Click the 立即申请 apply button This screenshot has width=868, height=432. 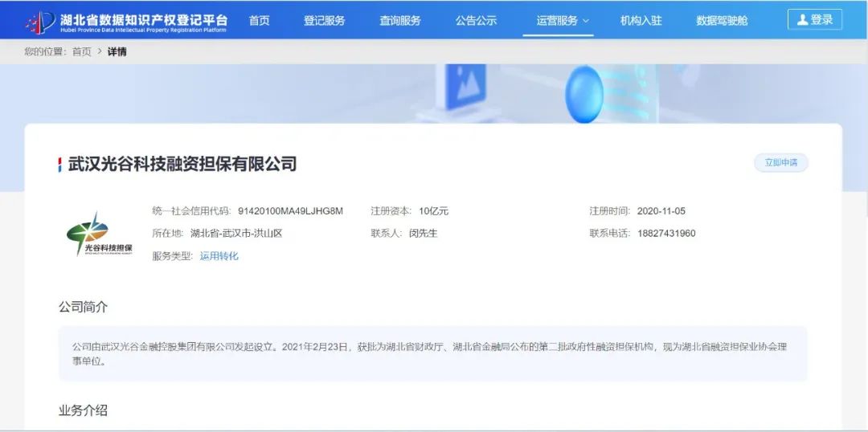781,163
